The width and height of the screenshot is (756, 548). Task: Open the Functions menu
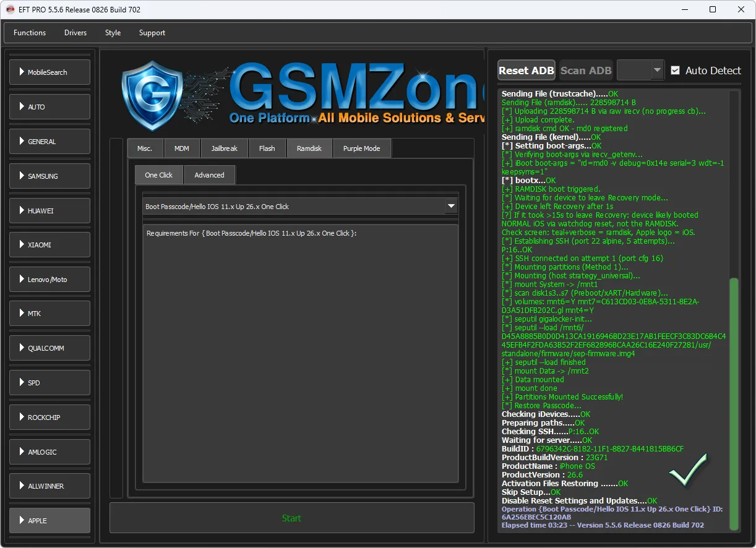tap(30, 33)
